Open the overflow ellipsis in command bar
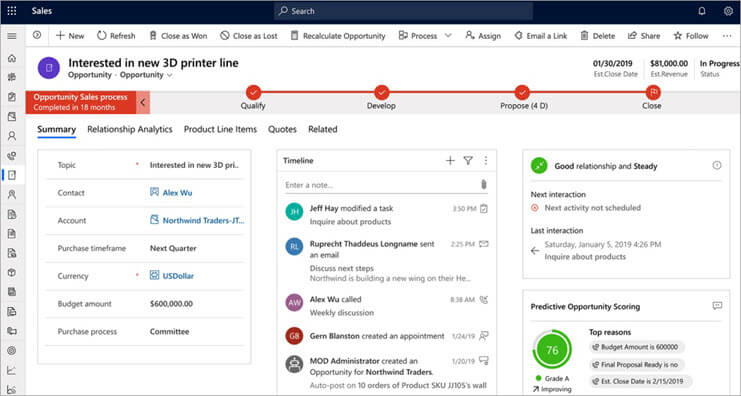Screen dimensions: 741x396 click(727, 36)
